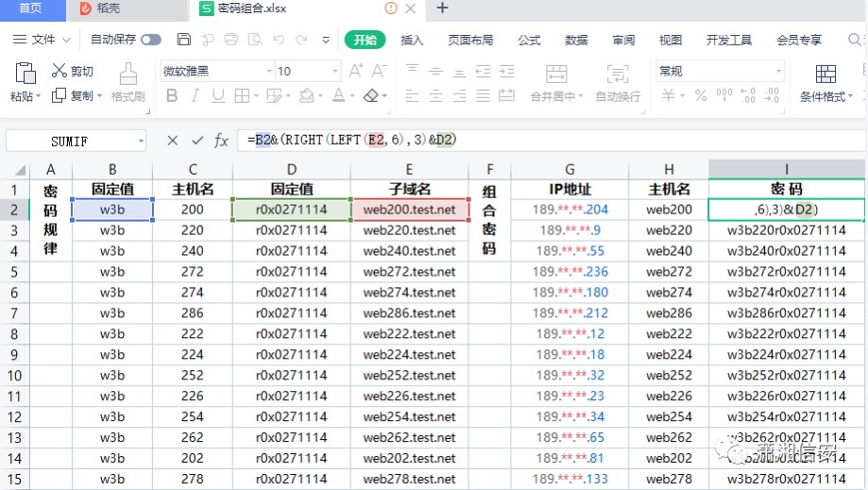The width and height of the screenshot is (868, 490).
Task: Toggle Italic formatting
Action: [195, 95]
